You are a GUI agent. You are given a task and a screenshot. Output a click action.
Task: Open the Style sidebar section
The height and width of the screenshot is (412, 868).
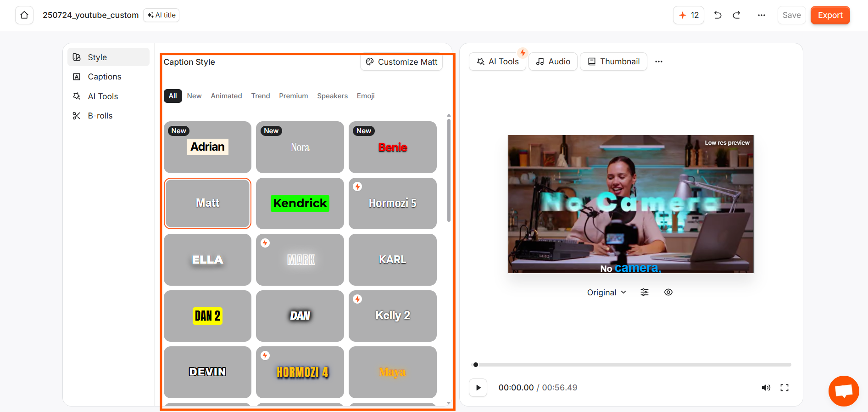pyautogui.click(x=109, y=57)
